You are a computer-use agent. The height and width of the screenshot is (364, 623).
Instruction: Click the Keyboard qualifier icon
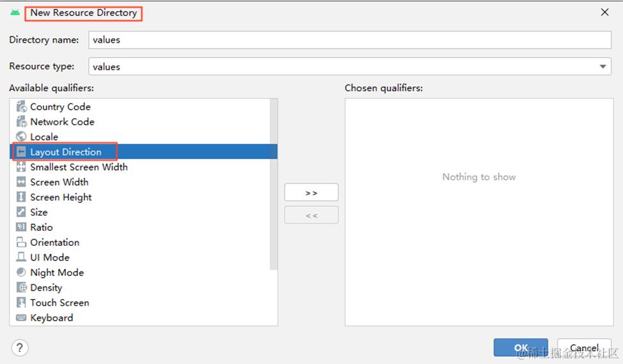[x=22, y=318]
